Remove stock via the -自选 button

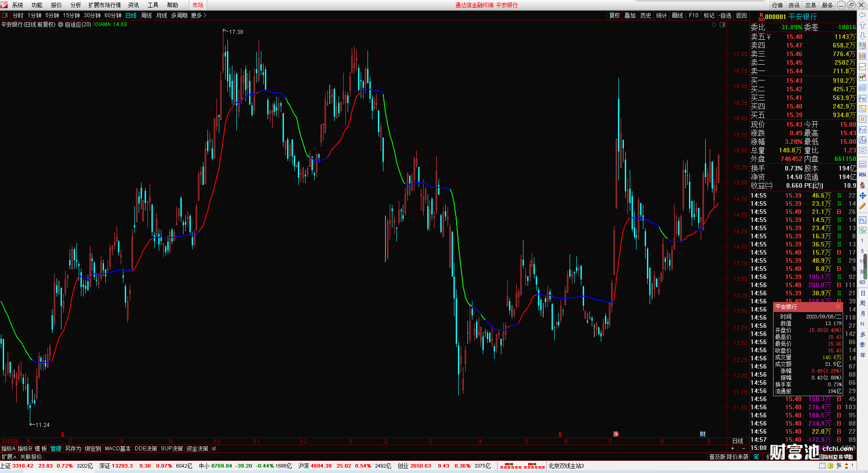tap(725, 15)
